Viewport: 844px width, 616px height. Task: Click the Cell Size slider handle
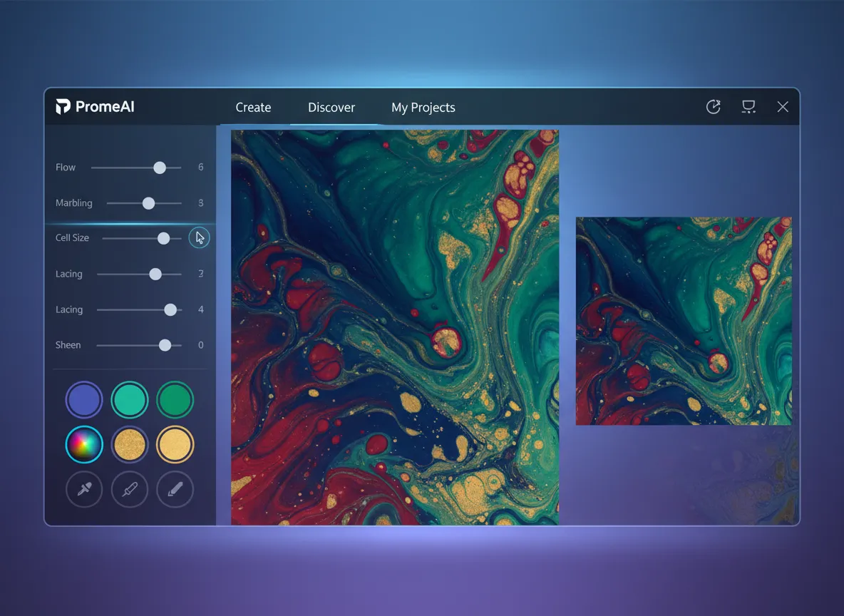(x=164, y=238)
